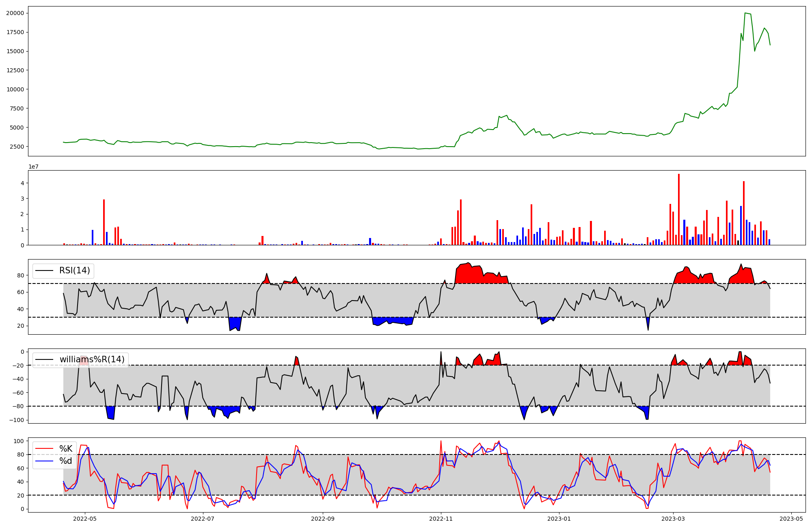Click the 40 tick on RSI axis
The width and height of the screenshot is (812, 528).
point(20,309)
